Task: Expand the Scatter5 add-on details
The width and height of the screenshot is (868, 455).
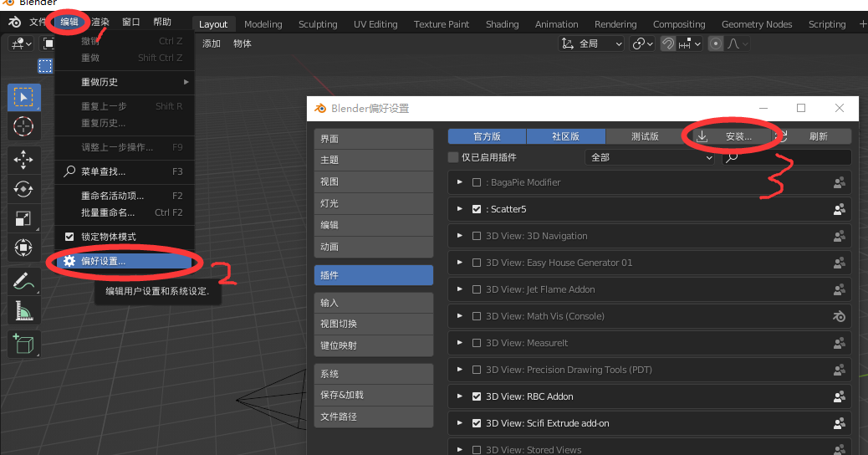Action: point(459,209)
